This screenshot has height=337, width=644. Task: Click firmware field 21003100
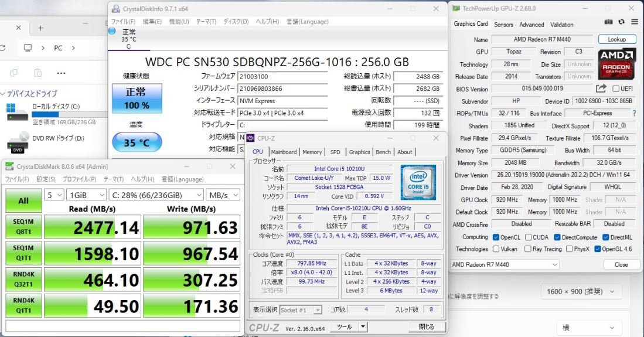click(282, 76)
